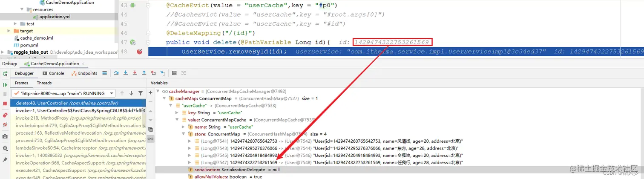Switch to Debugger tab
This screenshot has width=644, height=179.
coord(24,73)
